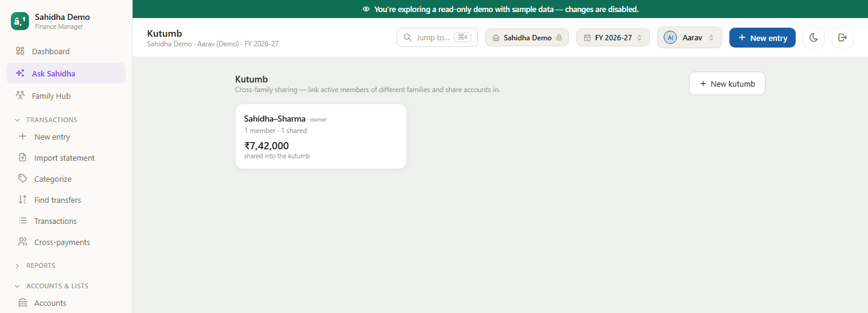Open the Transactions list
This screenshot has width=868, height=313.
pyautogui.click(x=66, y=221)
